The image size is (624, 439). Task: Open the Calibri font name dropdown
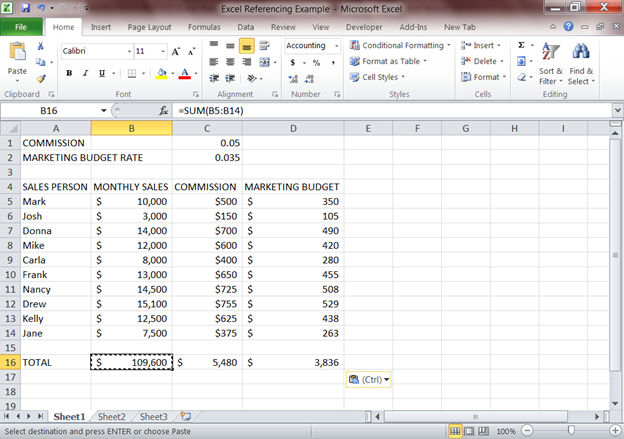129,51
